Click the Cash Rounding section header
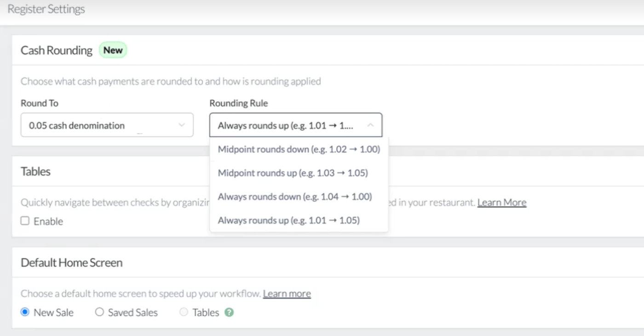The image size is (644, 336). pos(56,50)
